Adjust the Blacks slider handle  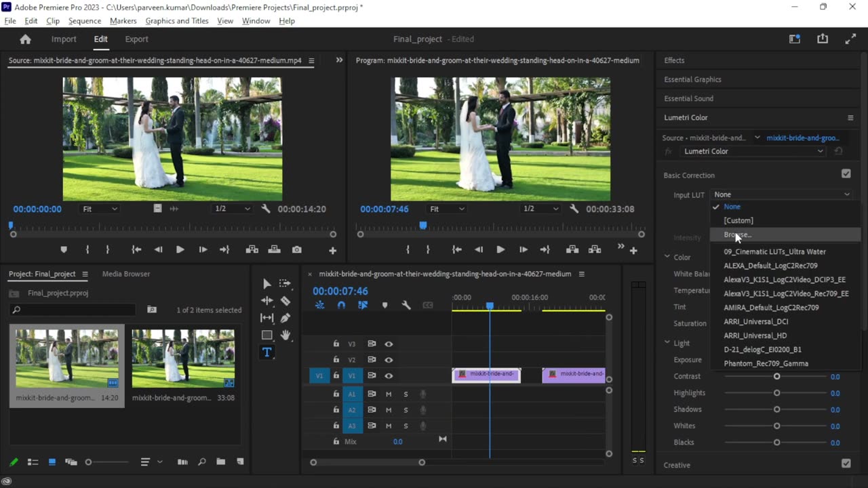click(x=776, y=442)
